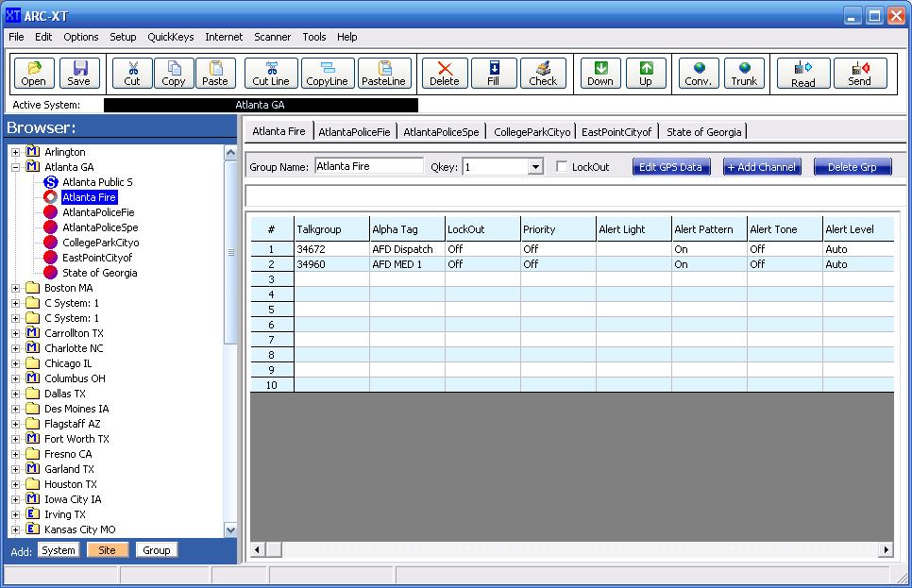The height and width of the screenshot is (588, 912).
Task: Click the Add System button
Action: [59, 550]
